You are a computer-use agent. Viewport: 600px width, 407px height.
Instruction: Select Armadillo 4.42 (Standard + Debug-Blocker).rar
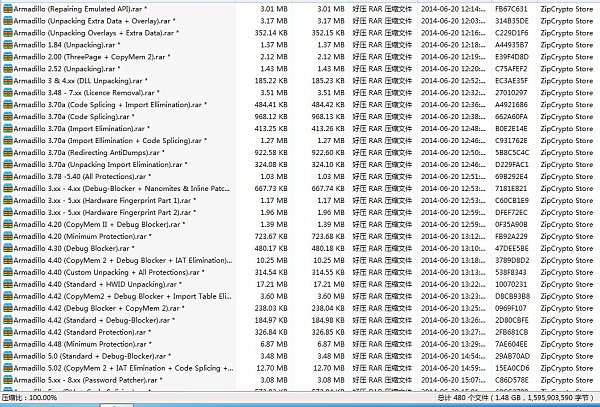(x=94, y=320)
